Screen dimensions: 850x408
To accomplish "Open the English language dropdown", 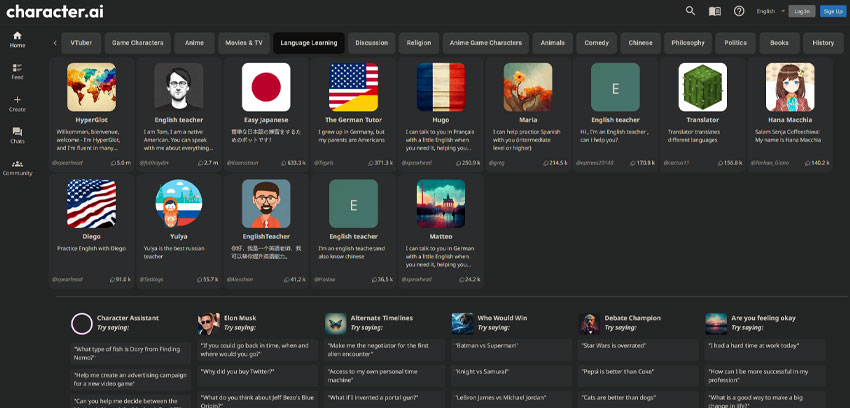I will [771, 11].
